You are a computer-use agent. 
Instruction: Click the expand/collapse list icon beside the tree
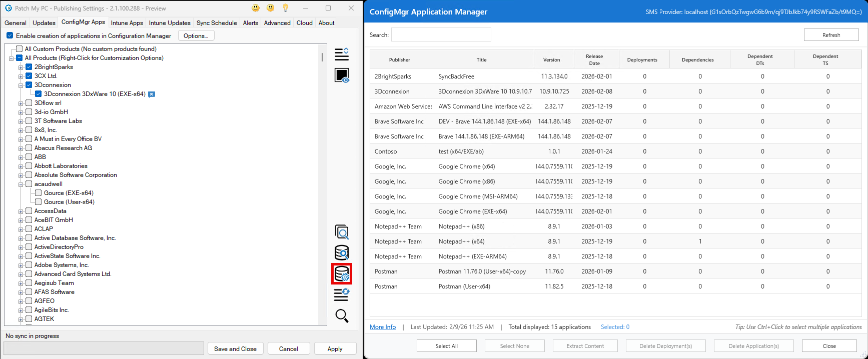(x=342, y=54)
